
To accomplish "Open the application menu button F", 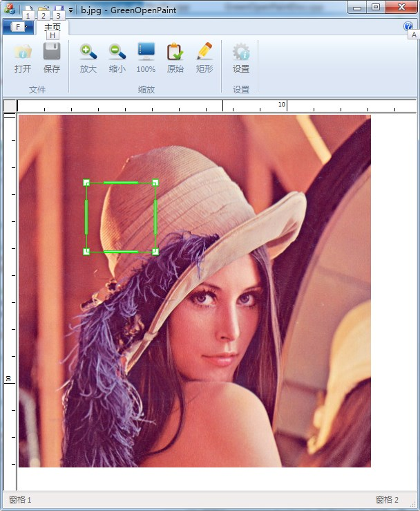I will click(18, 27).
